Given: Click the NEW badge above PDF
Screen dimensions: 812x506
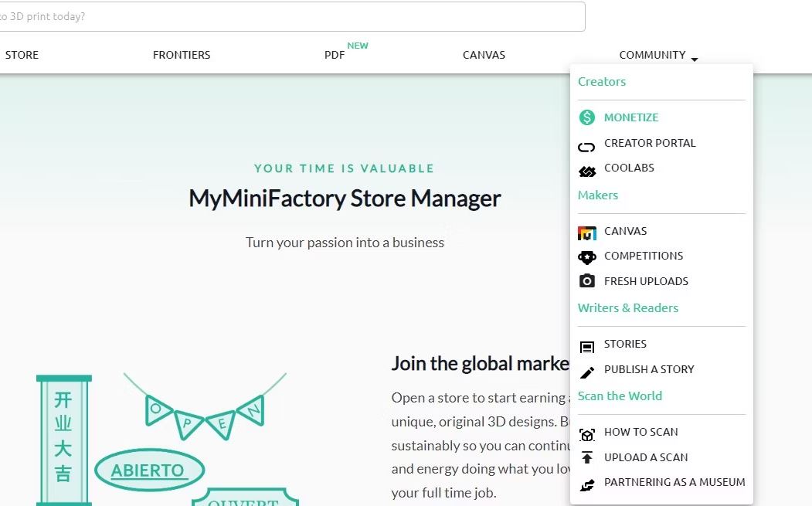Looking at the screenshot, I should [x=357, y=46].
